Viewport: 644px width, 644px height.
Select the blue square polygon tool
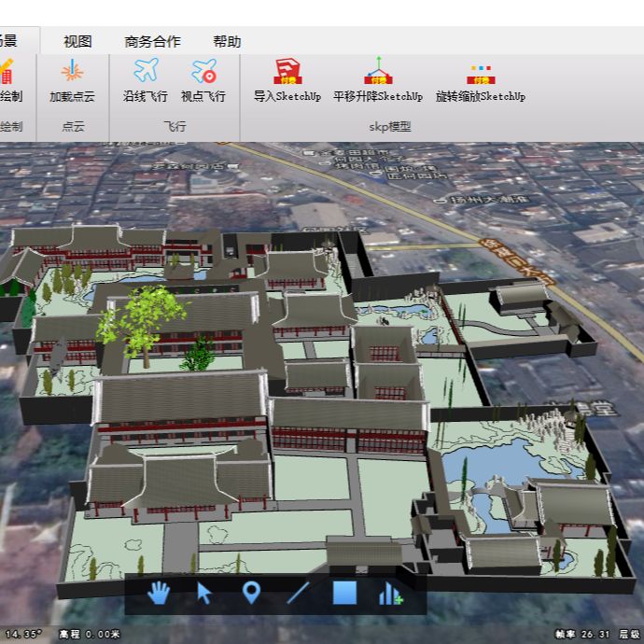point(344,593)
